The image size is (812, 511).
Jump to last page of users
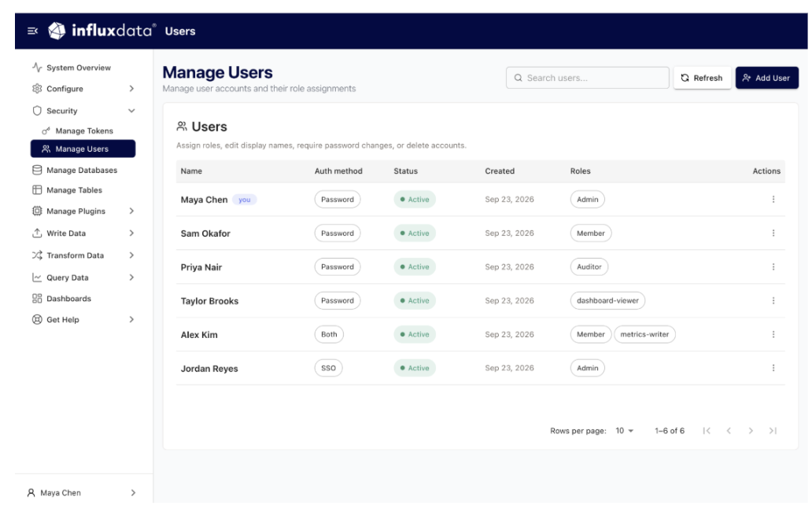tap(773, 430)
